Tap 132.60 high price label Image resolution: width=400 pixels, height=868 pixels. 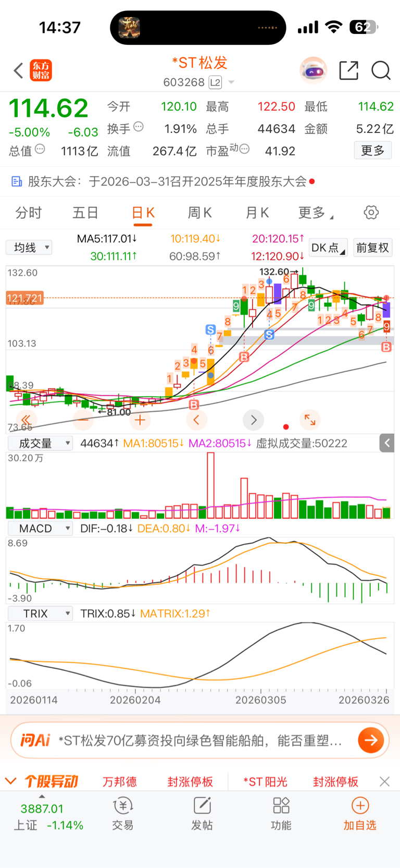[274, 272]
